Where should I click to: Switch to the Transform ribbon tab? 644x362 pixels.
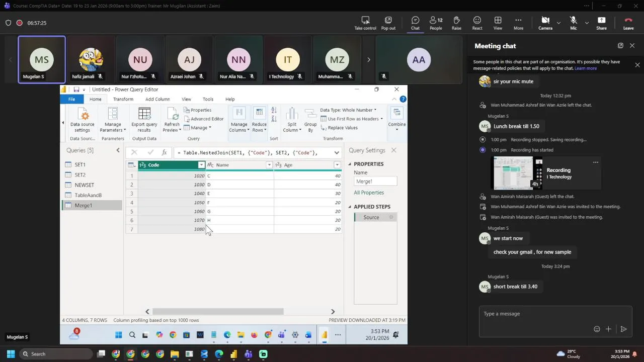pos(123,99)
